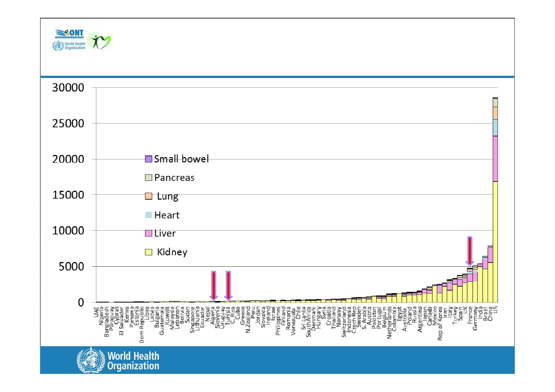Click the red arrow above Algeria
The image size is (555, 392).
(214, 285)
